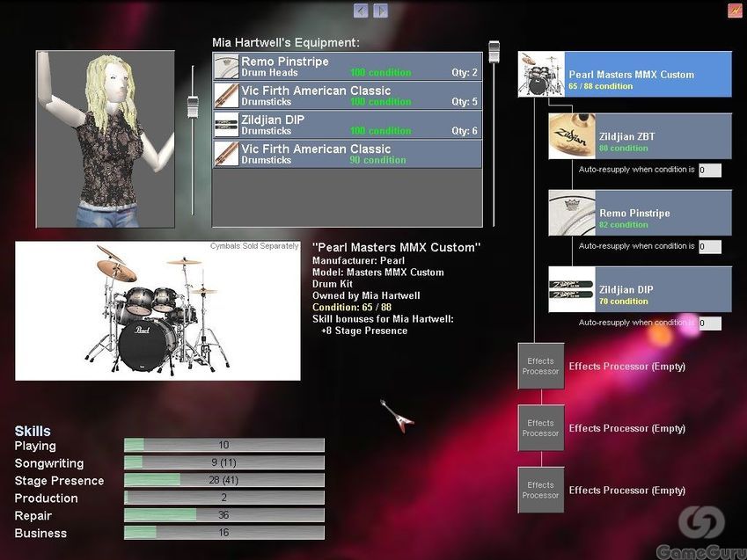Click the large Pearl drum kit image
The width and height of the screenshot is (747, 560).
click(157, 311)
